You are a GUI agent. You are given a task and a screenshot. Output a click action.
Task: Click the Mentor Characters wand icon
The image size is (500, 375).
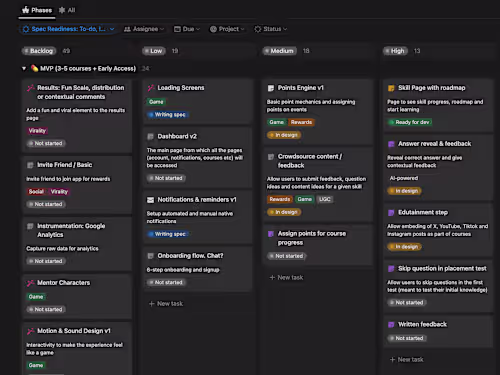30,283
